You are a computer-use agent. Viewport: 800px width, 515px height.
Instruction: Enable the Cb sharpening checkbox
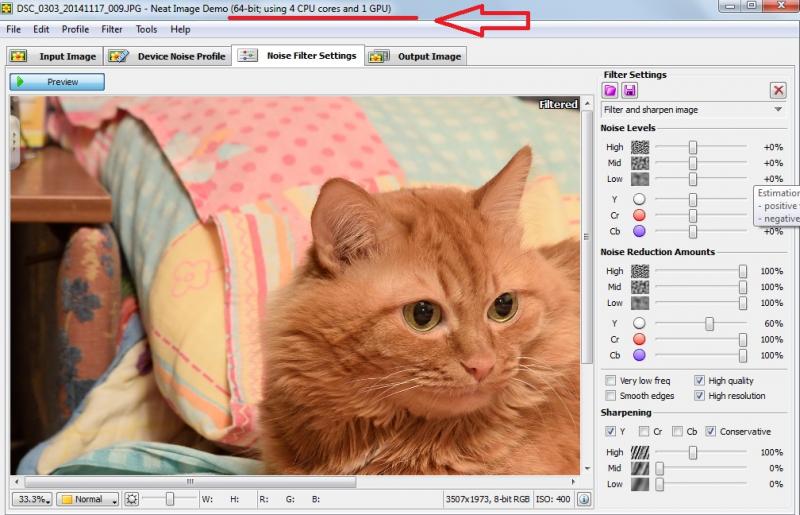[x=677, y=431]
